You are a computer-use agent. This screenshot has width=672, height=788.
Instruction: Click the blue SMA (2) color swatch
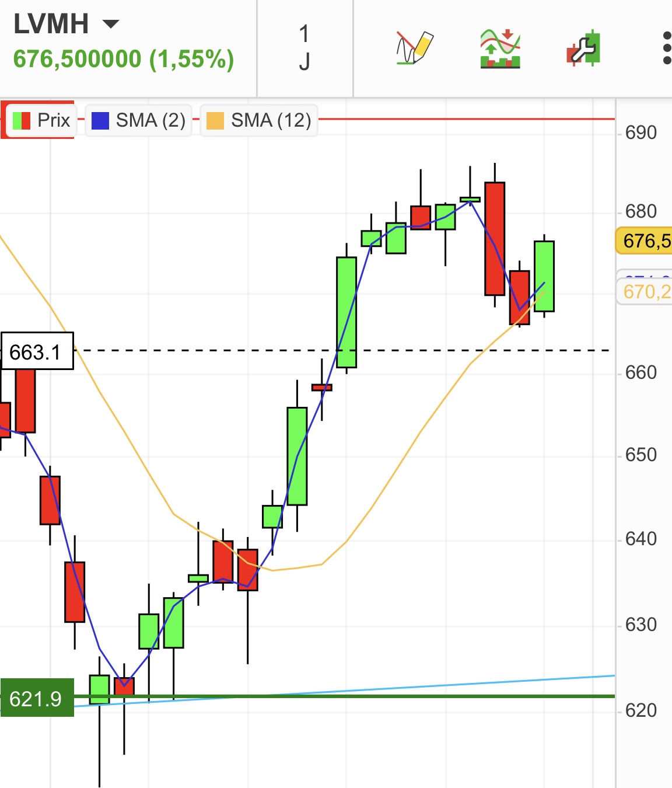(x=100, y=121)
